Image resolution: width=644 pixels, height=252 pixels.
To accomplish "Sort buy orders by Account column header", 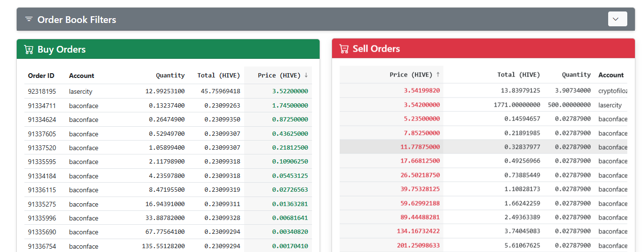I will (82, 76).
